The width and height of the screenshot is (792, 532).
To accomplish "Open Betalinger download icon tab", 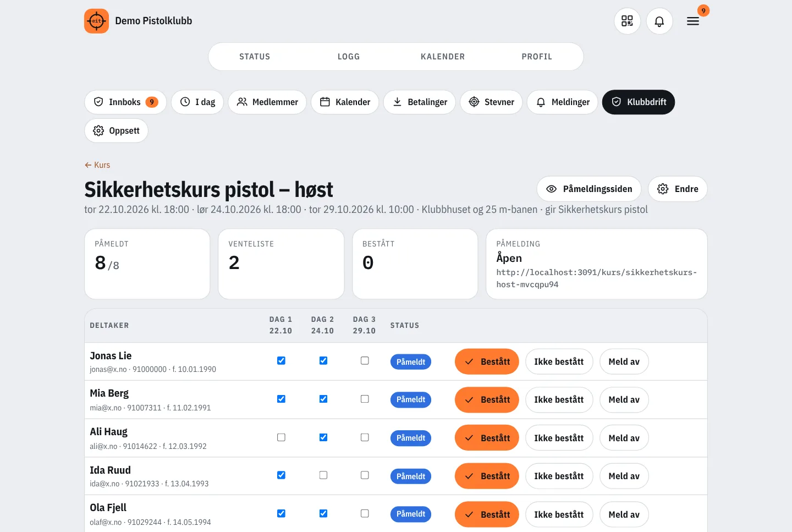I will (x=420, y=102).
